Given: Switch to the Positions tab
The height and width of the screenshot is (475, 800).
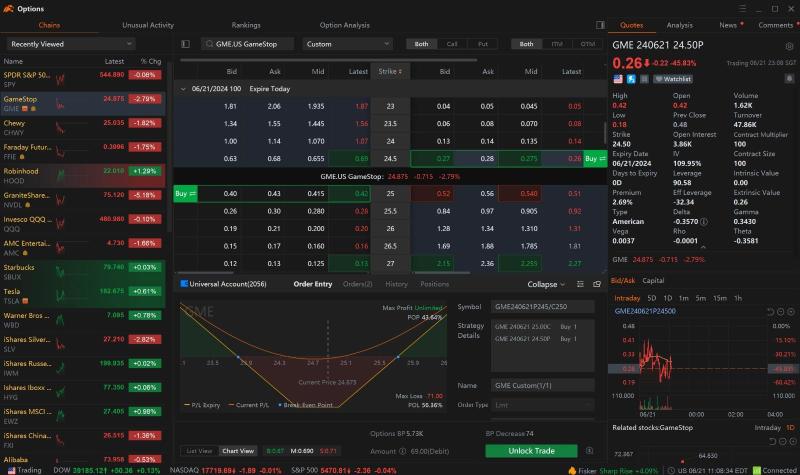Looking at the screenshot, I should tap(434, 284).
